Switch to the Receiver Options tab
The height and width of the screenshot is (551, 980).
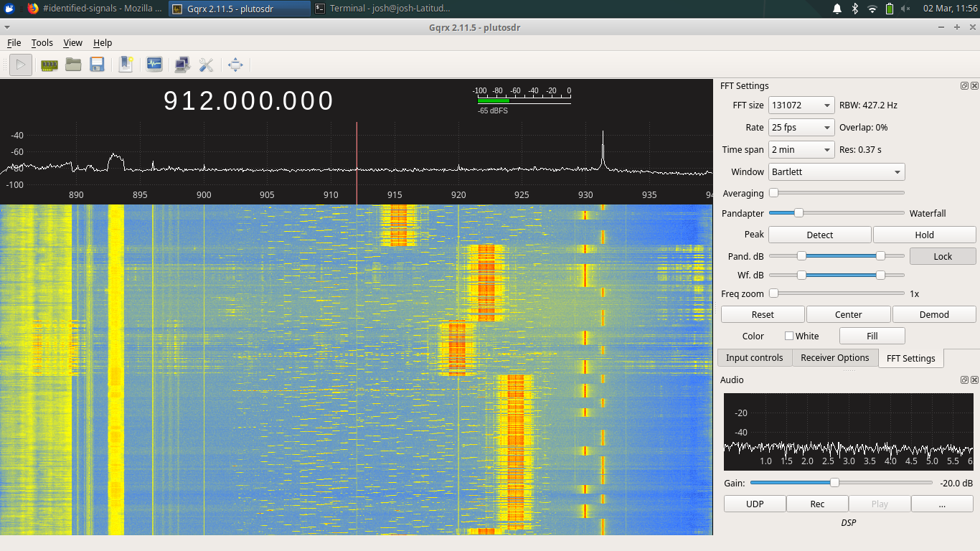(835, 357)
